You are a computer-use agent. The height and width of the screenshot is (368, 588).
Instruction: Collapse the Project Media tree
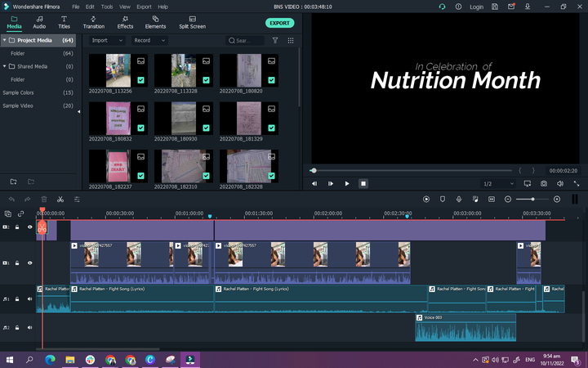(5, 40)
